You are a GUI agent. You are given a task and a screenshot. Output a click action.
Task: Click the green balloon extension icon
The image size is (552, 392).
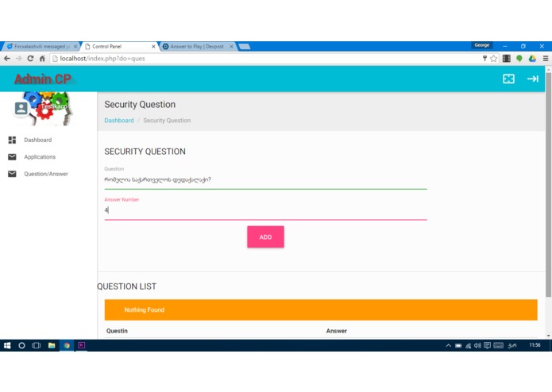(519, 59)
